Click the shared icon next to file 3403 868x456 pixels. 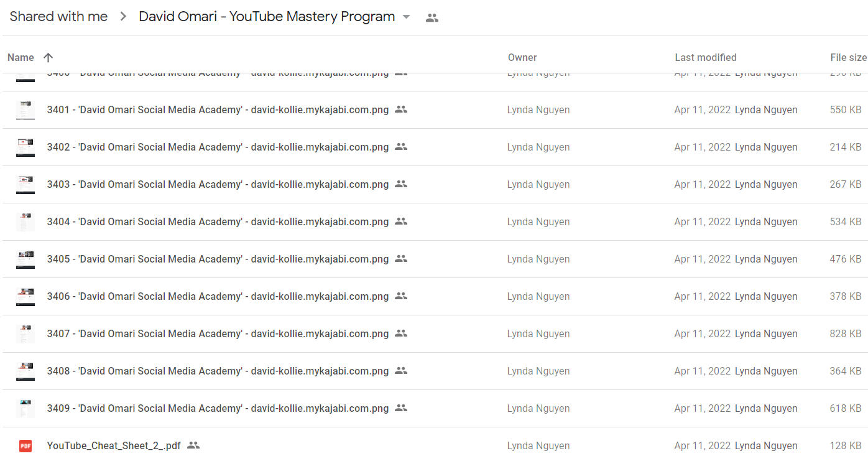(x=401, y=184)
